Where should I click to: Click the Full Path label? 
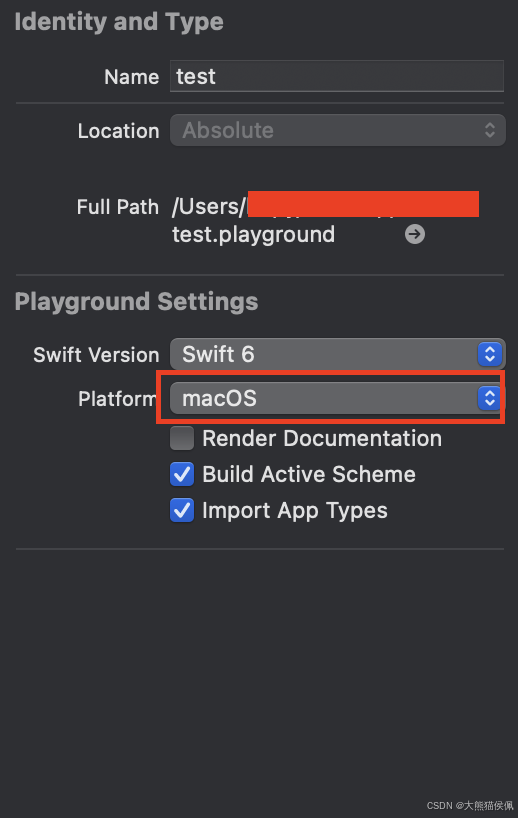(117, 207)
